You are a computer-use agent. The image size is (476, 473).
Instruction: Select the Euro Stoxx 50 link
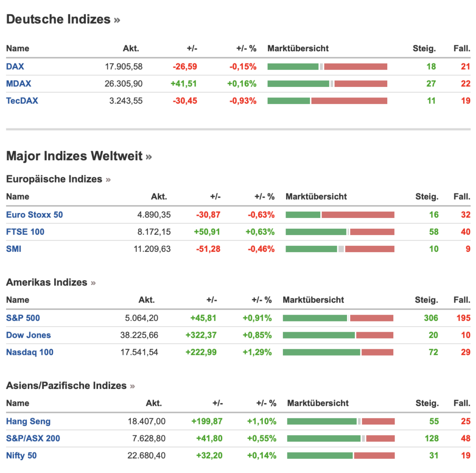click(34, 215)
